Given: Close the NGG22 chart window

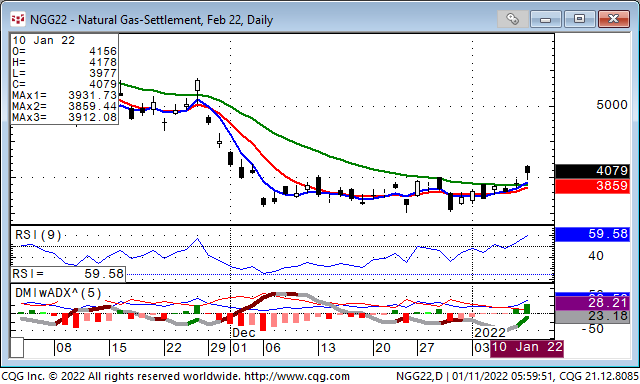Looking at the screenshot, I should pos(613,19).
